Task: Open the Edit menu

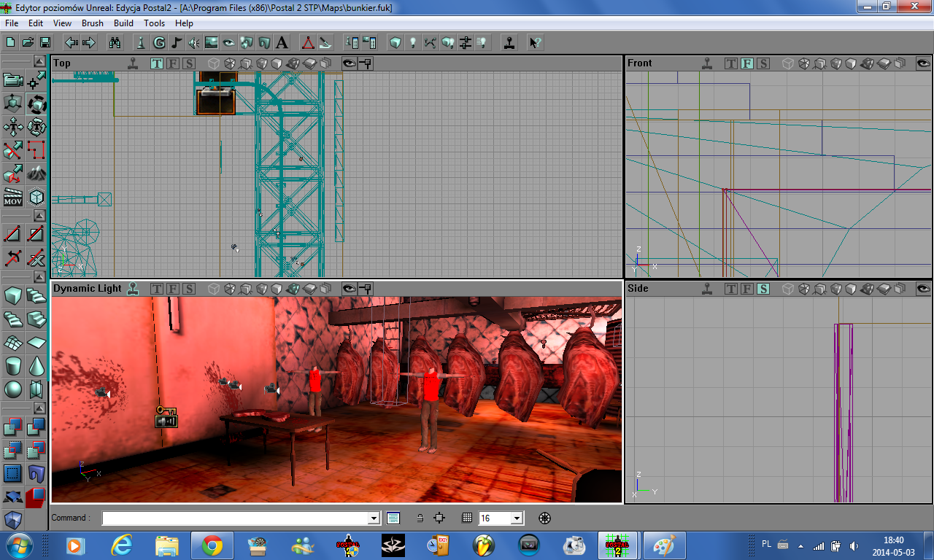Action: coord(36,23)
